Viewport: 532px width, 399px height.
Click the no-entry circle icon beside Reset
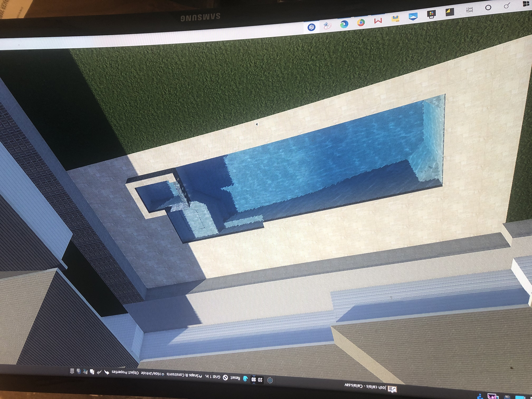(x=225, y=377)
